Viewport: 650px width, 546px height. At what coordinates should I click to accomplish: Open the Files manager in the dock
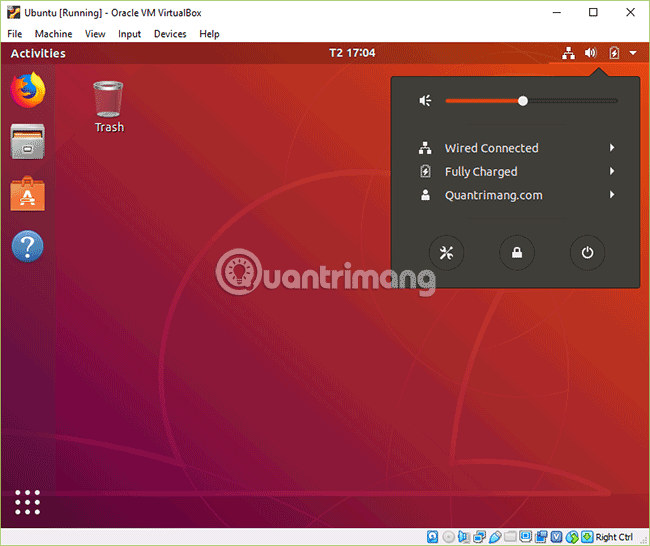tap(27, 141)
